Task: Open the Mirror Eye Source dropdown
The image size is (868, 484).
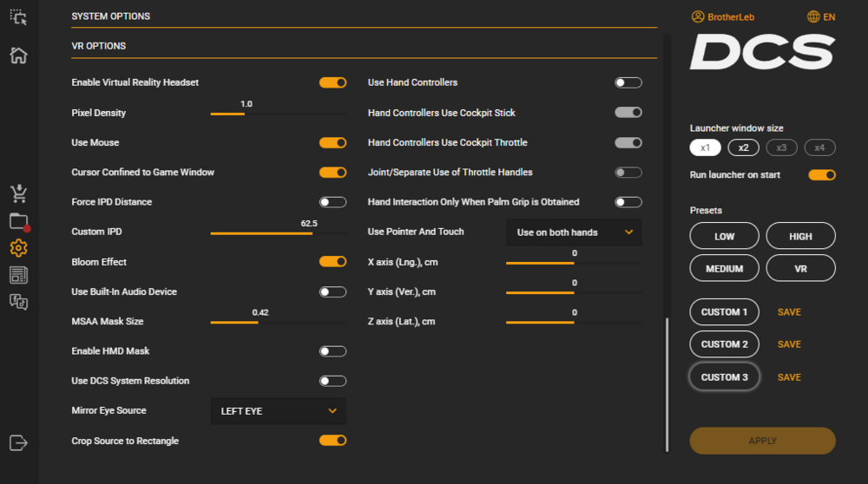Action: pos(278,411)
